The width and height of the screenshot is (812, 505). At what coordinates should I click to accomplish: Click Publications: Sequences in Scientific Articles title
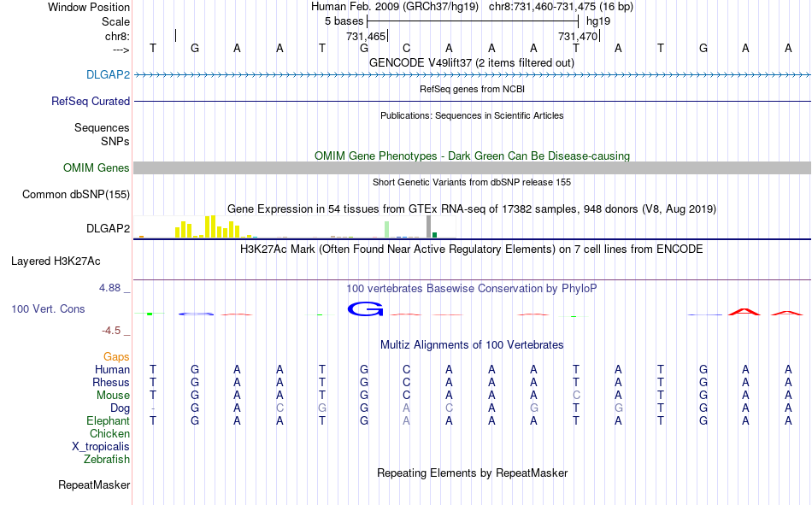click(x=472, y=115)
